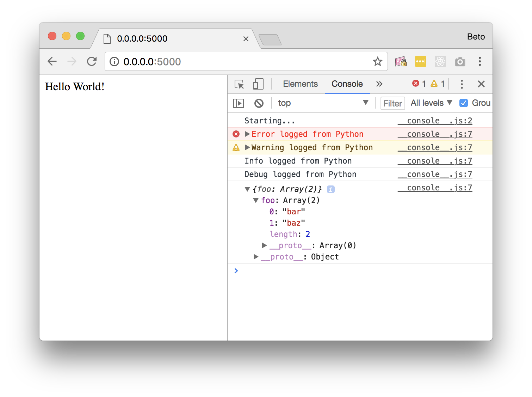
Task: Open source link for Starting... message
Action: (435, 121)
